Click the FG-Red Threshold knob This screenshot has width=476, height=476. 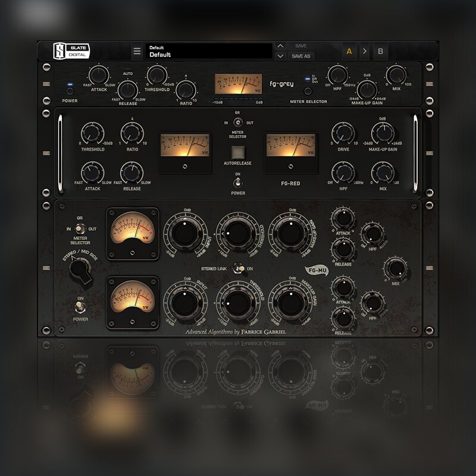click(x=93, y=134)
